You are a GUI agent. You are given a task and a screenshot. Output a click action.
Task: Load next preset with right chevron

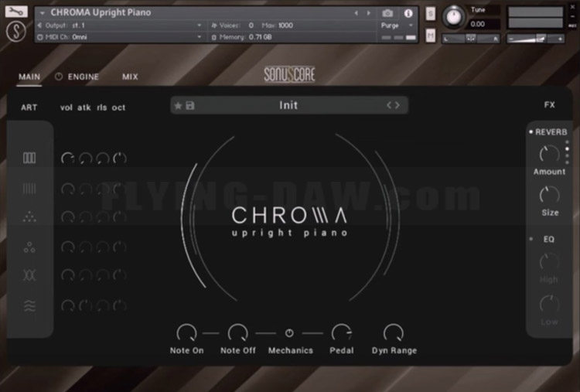coord(397,105)
